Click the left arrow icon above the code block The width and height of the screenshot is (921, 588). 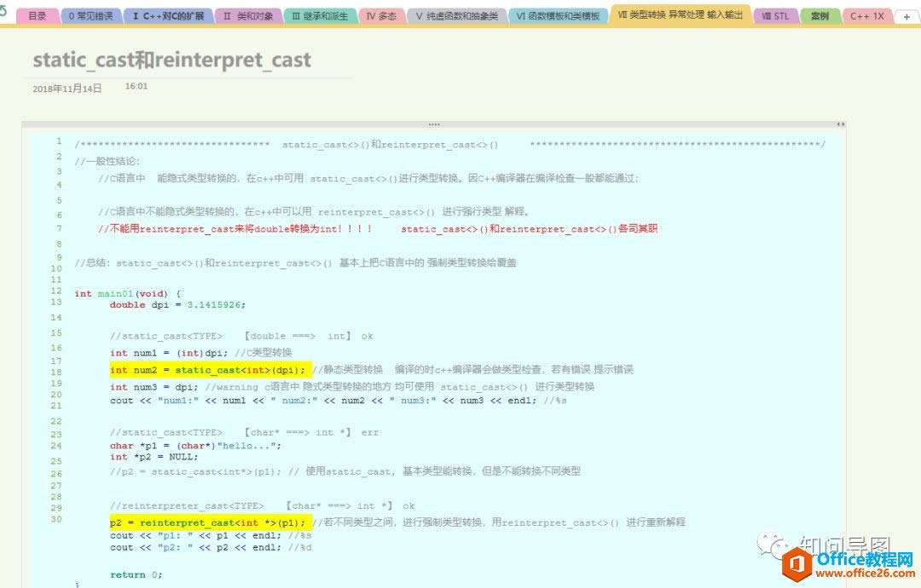tap(837, 124)
